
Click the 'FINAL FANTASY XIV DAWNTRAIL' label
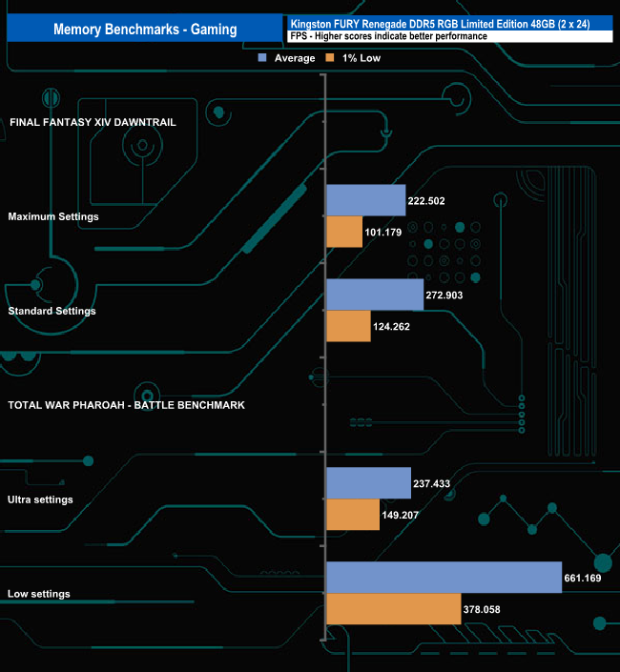[x=93, y=123]
